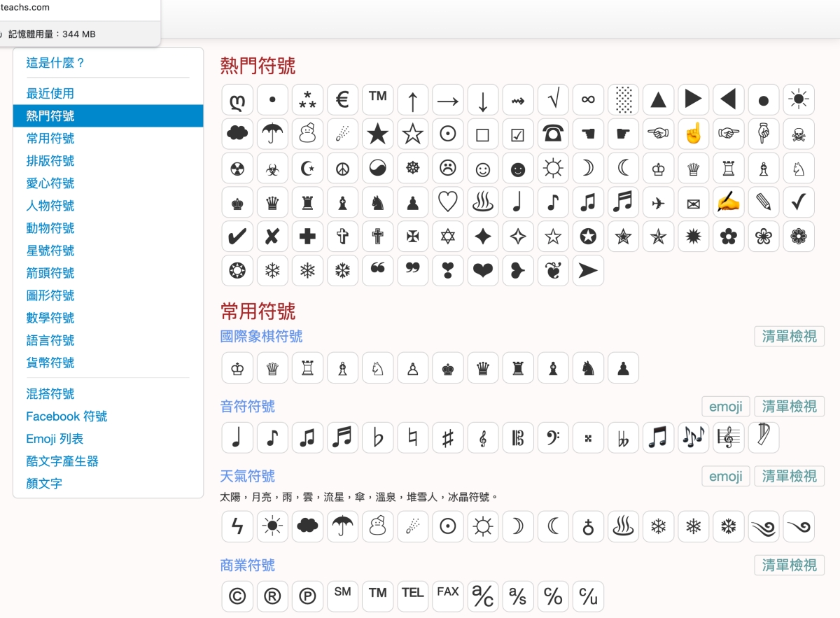Pick the pencil symbol
The image size is (840, 618).
(x=764, y=202)
